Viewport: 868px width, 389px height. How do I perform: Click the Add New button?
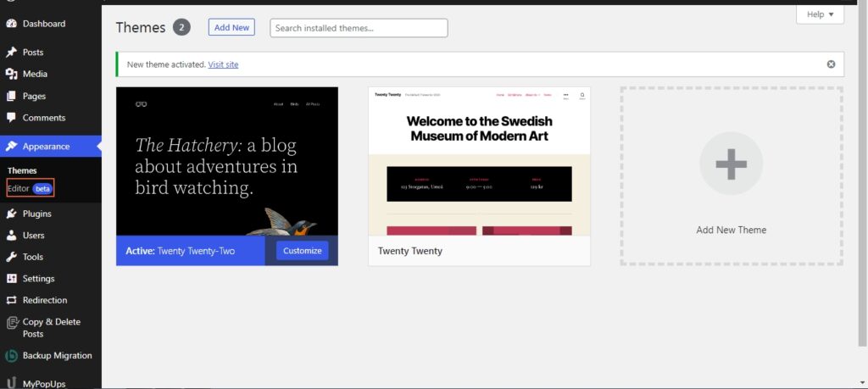coord(231,27)
